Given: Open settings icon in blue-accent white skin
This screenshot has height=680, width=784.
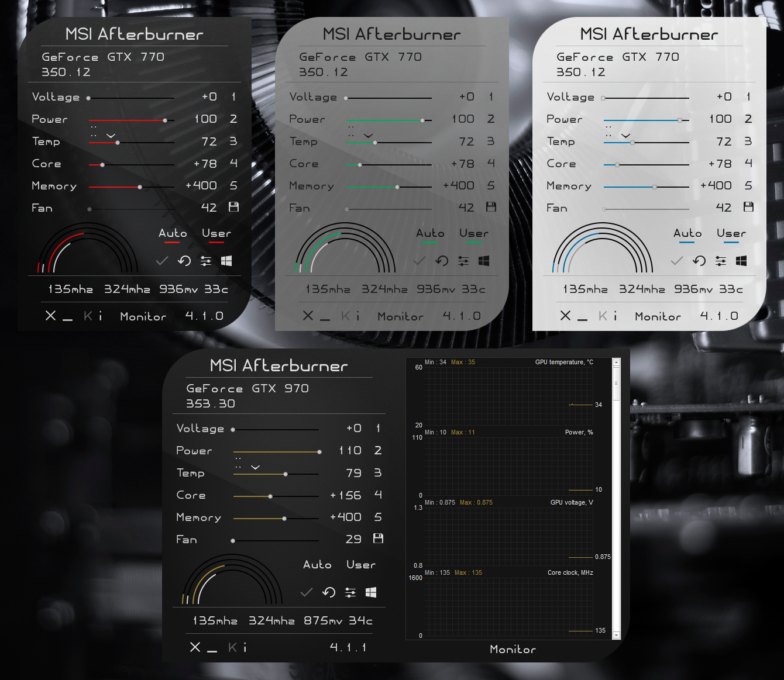Looking at the screenshot, I should [x=721, y=261].
